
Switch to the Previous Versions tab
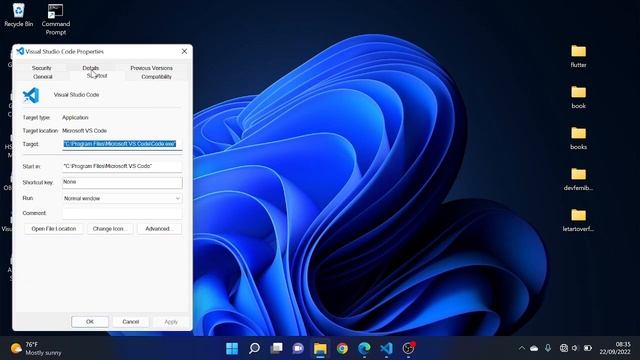[151, 68]
